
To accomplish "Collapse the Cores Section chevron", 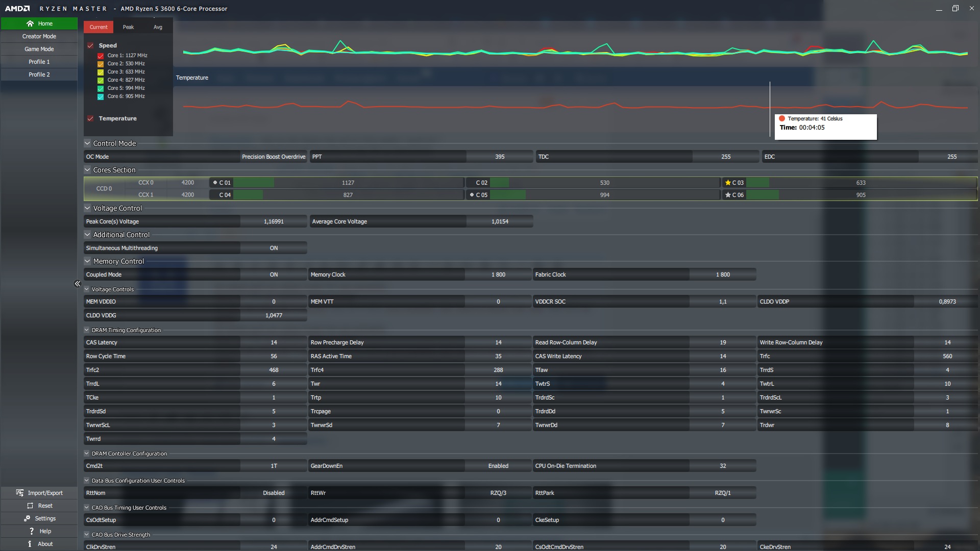I will pos(87,170).
